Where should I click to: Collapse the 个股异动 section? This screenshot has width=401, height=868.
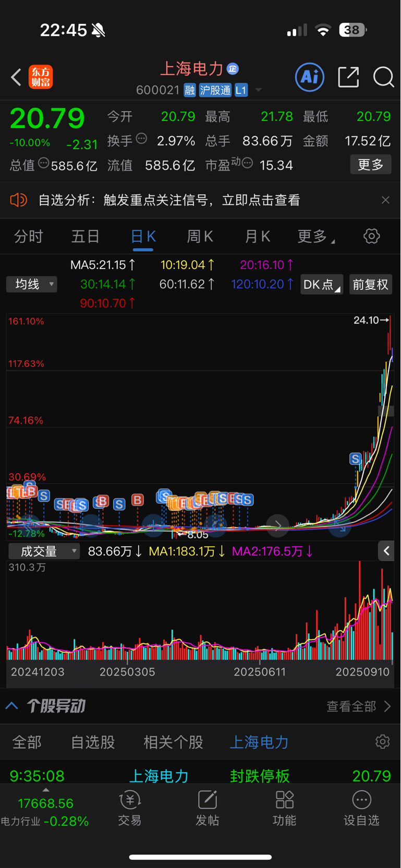coord(12,706)
